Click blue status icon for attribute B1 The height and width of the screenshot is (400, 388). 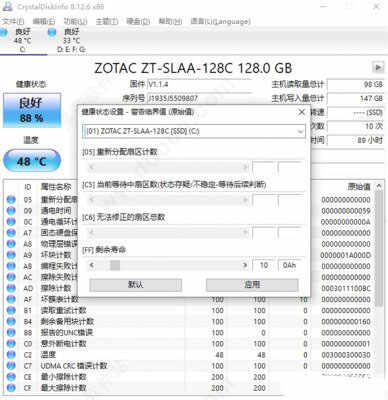(x=11, y=310)
